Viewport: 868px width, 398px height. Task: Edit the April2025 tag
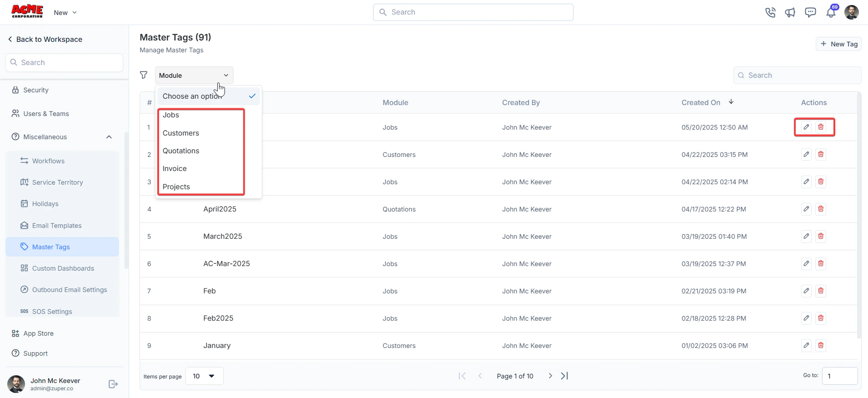(806, 209)
